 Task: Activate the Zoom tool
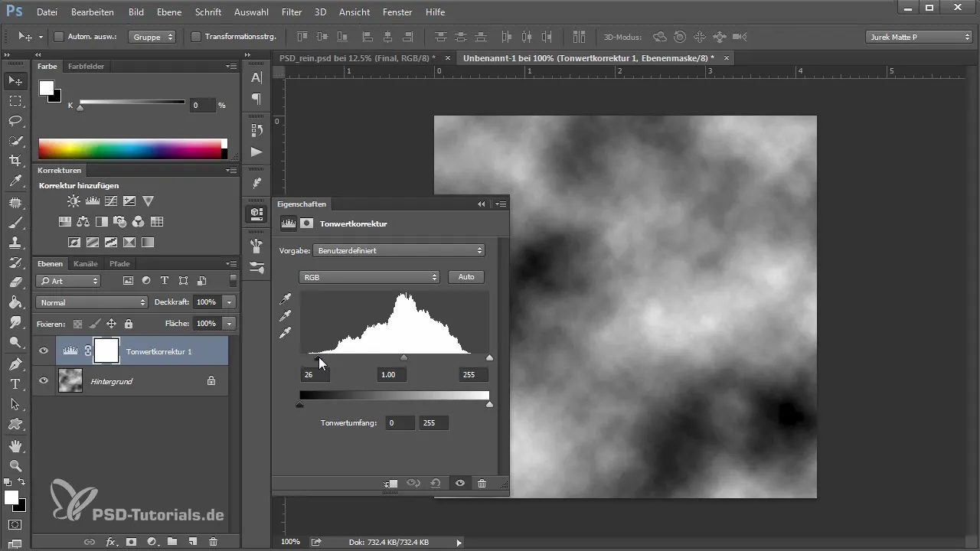pyautogui.click(x=15, y=465)
